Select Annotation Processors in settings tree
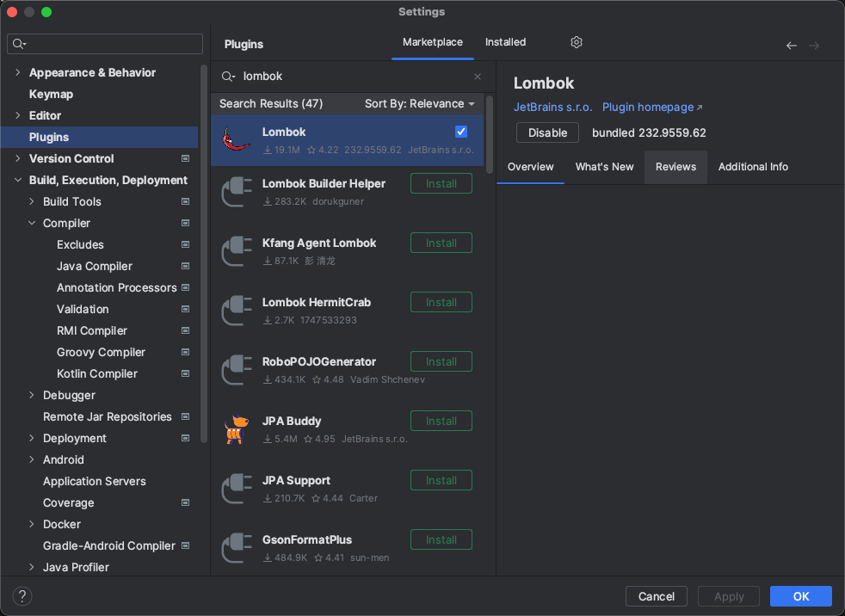 116,288
